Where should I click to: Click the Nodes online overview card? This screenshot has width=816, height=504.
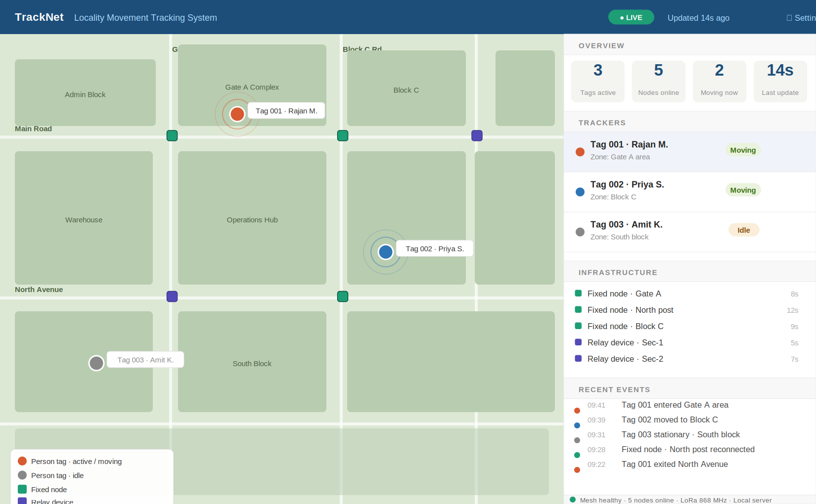(659, 82)
